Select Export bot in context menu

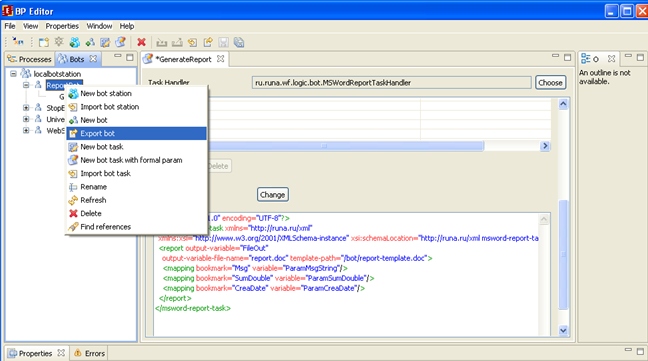136,133
